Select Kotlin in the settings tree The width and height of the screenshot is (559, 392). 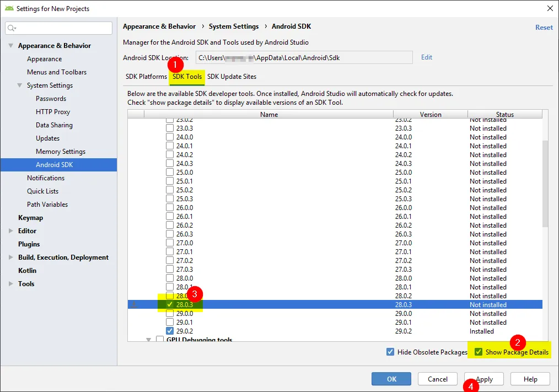tap(28, 270)
